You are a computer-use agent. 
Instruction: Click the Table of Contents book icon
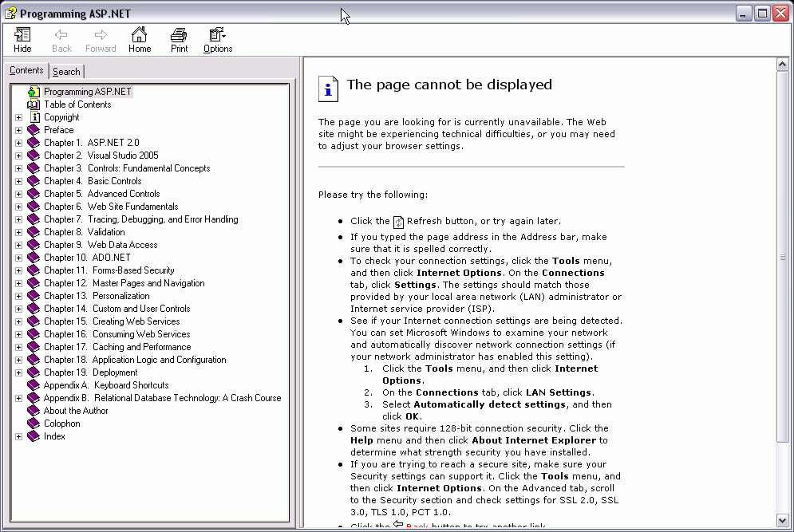coord(34,104)
